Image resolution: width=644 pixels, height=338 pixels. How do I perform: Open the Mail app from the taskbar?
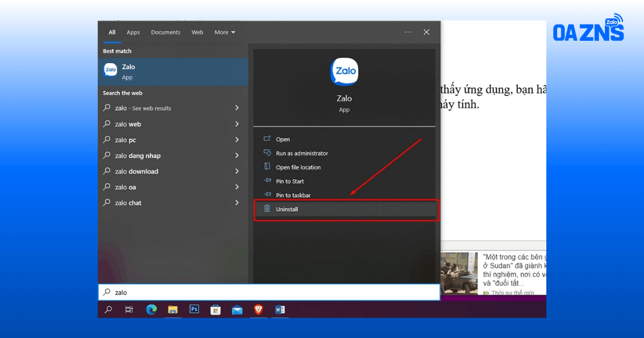click(x=237, y=310)
